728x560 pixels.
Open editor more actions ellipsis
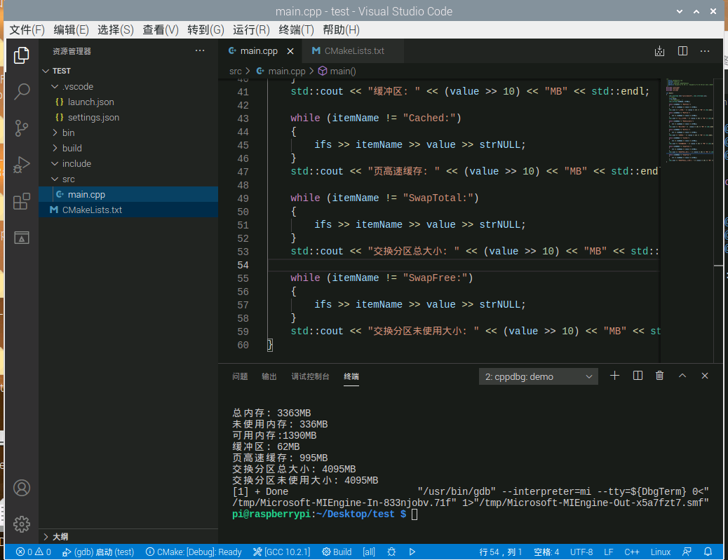click(705, 51)
